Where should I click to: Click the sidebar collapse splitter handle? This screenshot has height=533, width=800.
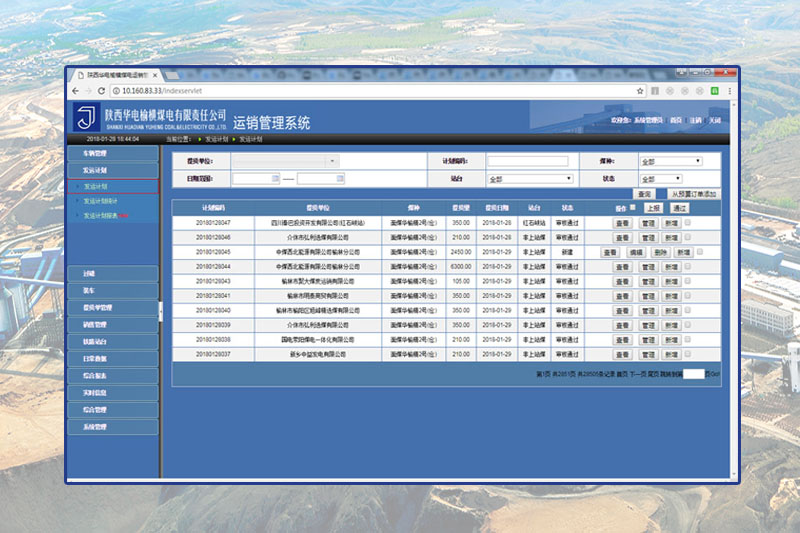pyautogui.click(x=160, y=312)
